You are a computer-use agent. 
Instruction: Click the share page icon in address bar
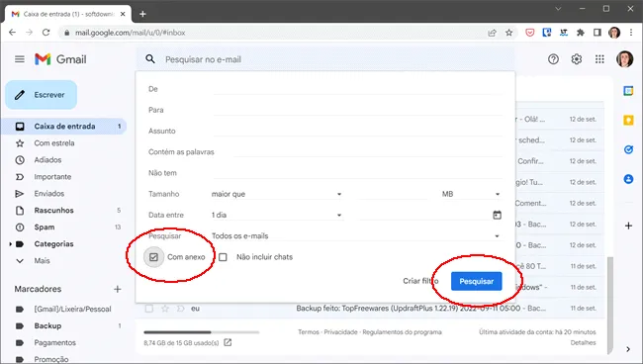pos(492,33)
